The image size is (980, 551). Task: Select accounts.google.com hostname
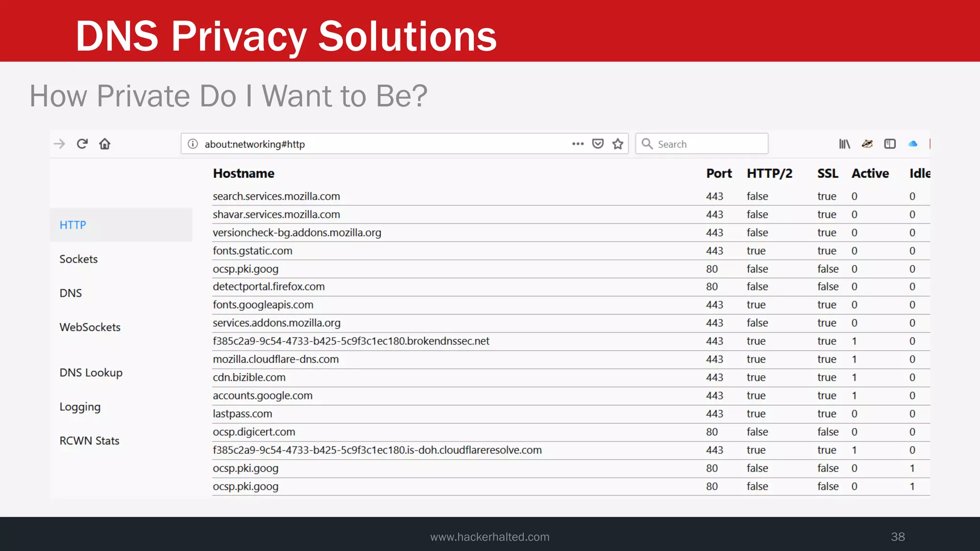click(263, 396)
